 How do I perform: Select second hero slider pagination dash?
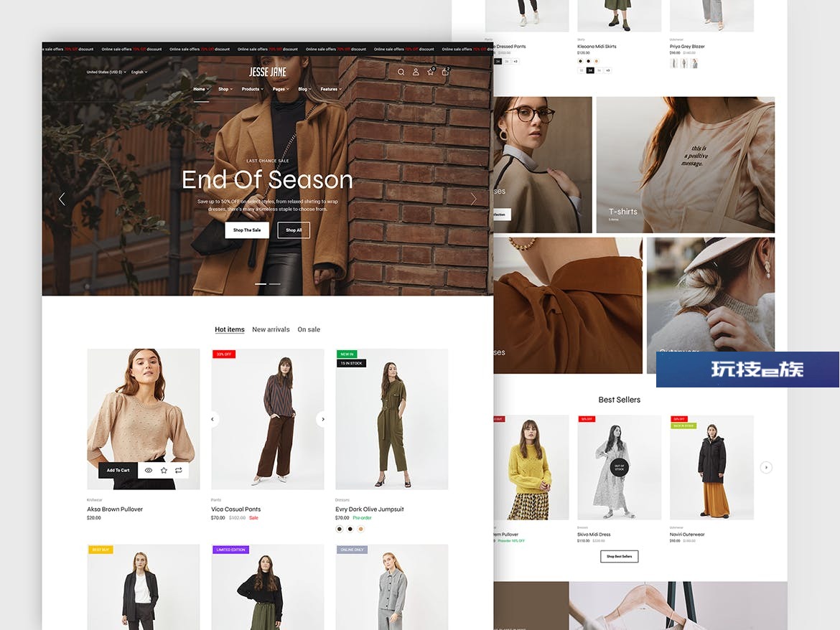coord(275,283)
